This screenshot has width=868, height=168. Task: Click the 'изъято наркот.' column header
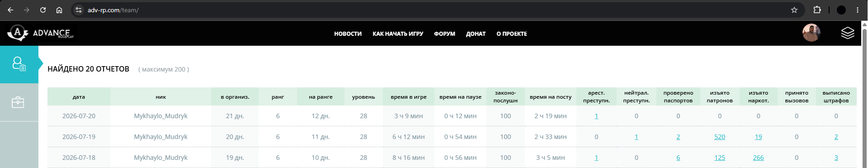point(758,96)
